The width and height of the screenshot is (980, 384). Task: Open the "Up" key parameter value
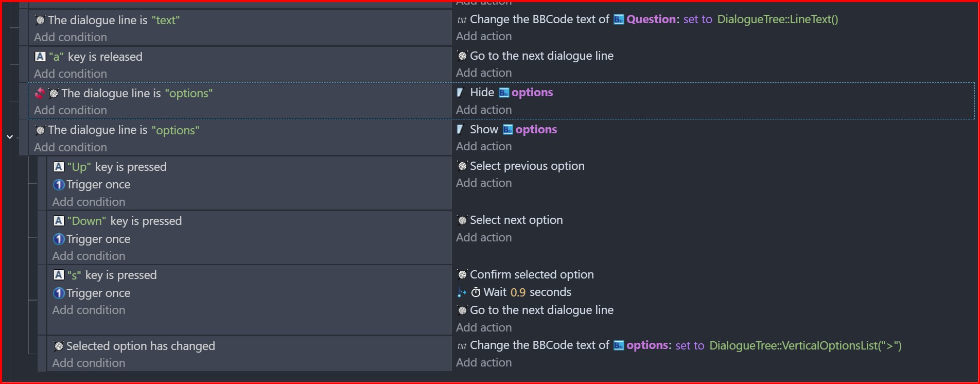tap(79, 167)
